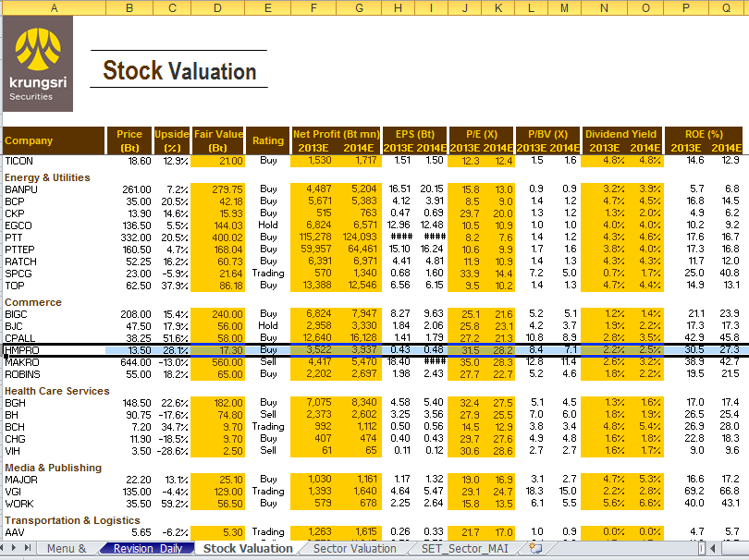Select MAKRO Sell rating cell

[268, 362]
